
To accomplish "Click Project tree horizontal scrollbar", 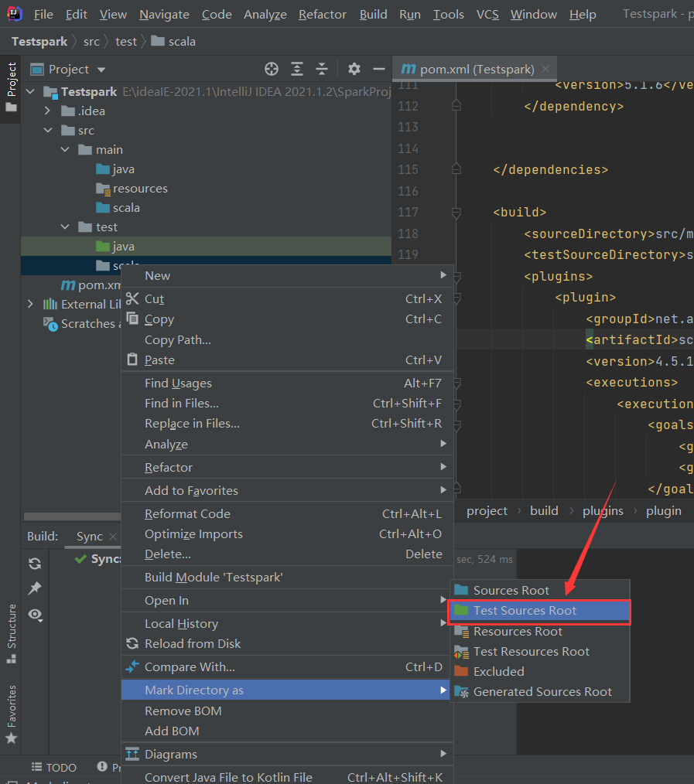I will 73,516.
